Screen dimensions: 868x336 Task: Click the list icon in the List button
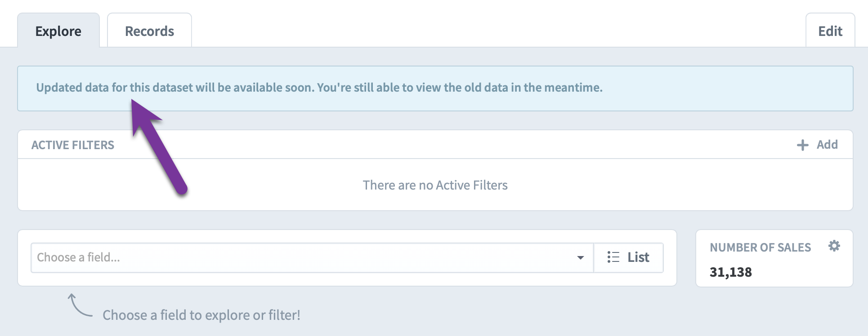tap(613, 257)
